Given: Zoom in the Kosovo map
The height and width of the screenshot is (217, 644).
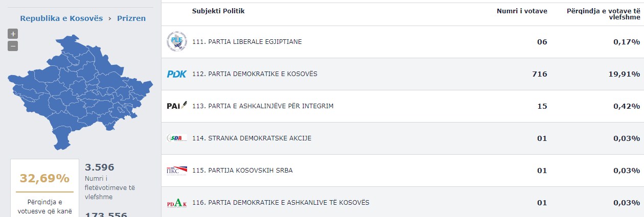Looking at the screenshot, I should (13, 34).
